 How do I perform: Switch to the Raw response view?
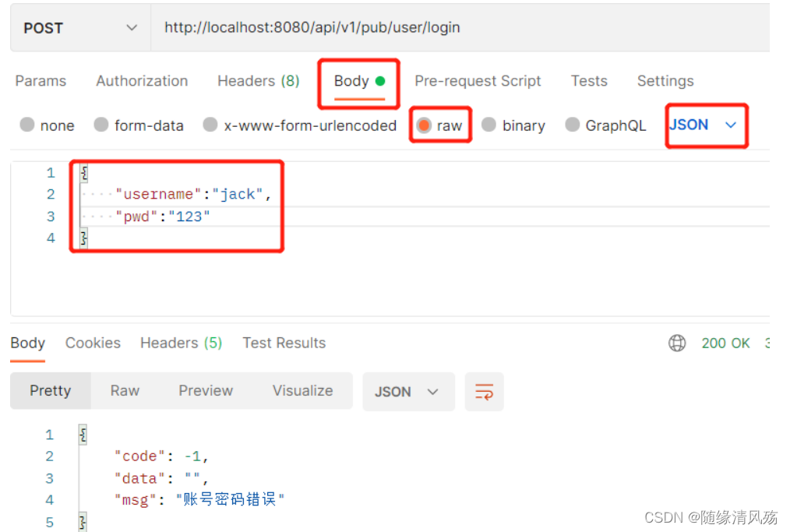125,390
